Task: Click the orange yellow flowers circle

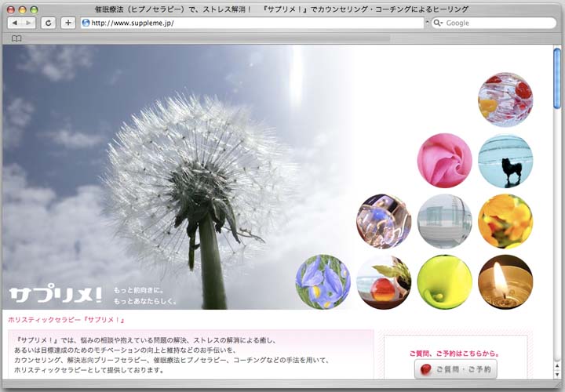Action: [505, 221]
